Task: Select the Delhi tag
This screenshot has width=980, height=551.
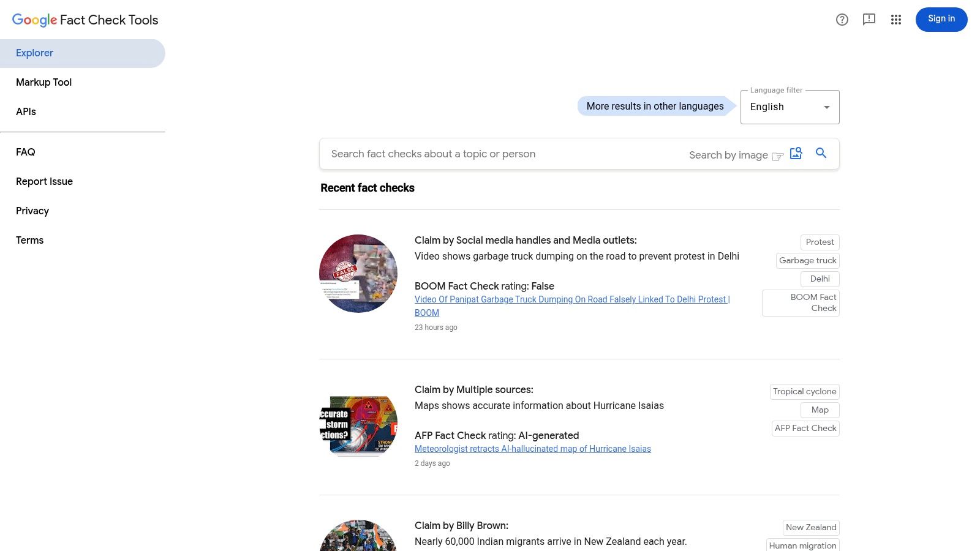Action: [820, 279]
